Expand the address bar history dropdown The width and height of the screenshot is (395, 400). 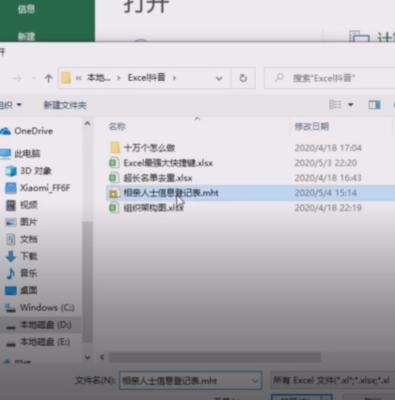219,78
